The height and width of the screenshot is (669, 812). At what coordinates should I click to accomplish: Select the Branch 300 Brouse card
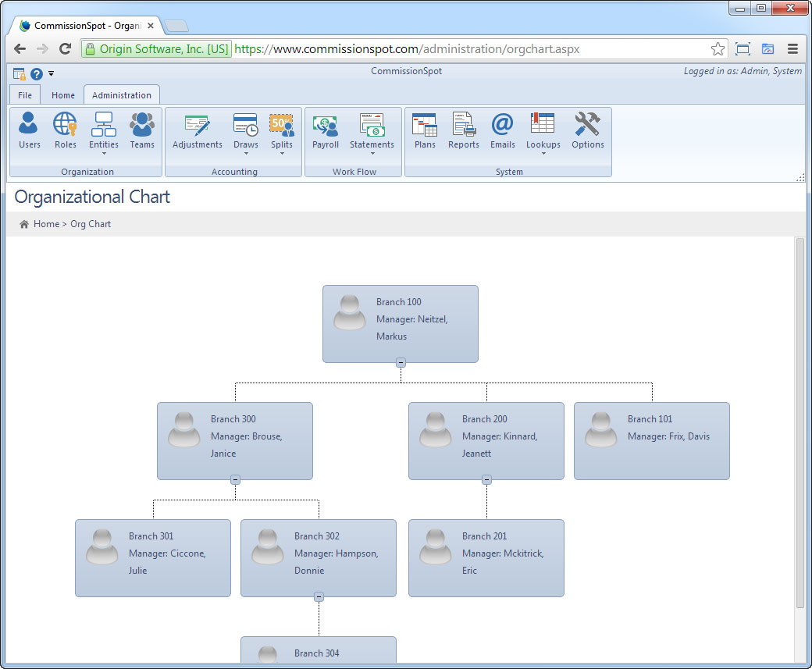click(x=235, y=440)
